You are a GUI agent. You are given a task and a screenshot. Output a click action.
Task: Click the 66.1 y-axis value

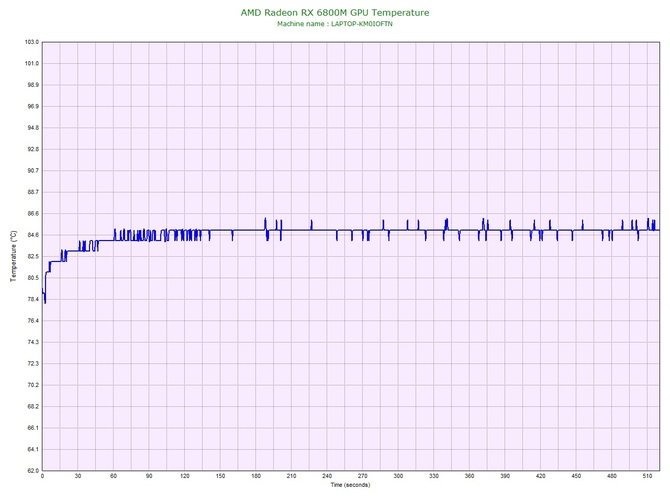[x=32, y=428]
